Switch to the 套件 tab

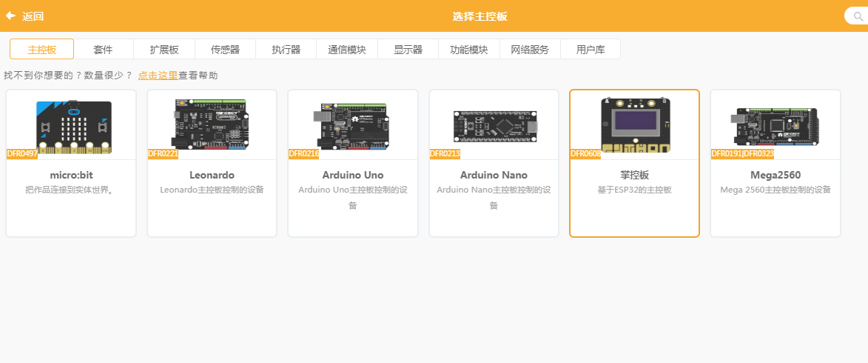tap(103, 50)
